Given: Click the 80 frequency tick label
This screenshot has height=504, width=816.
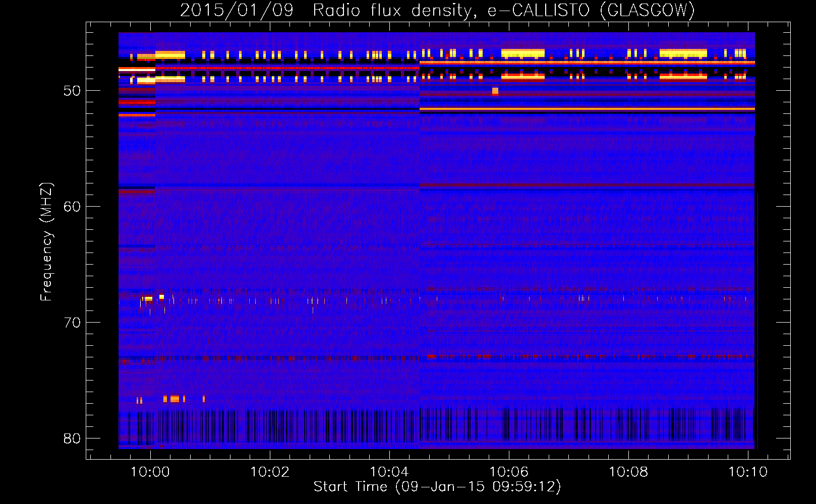Looking at the screenshot, I should tap(72, 438).
